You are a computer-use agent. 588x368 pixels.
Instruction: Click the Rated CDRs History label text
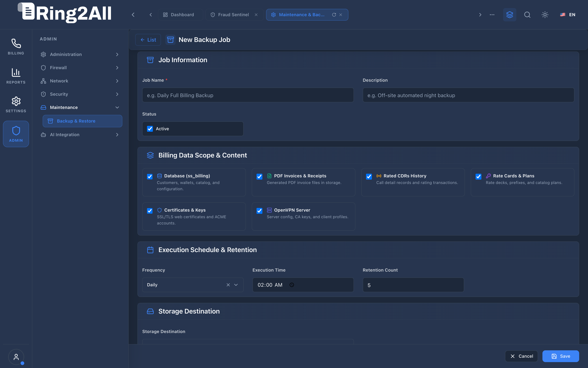(405, 176)
